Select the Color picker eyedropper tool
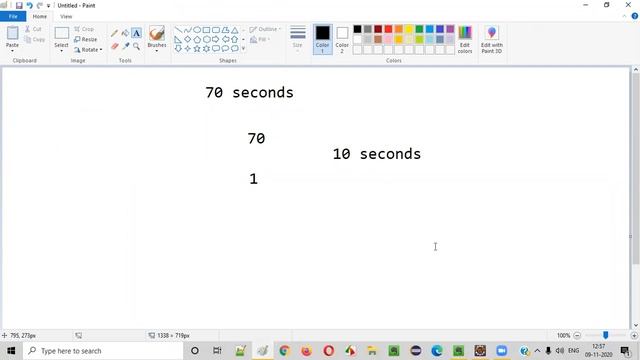 [125, 46]
